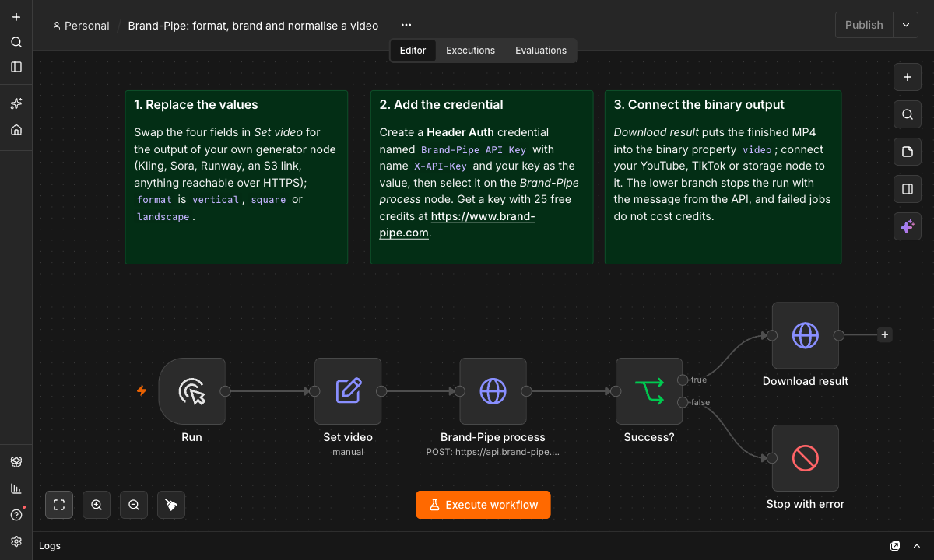Open canvas search magnifier button
934x560 pixels.
coord(907,114)
